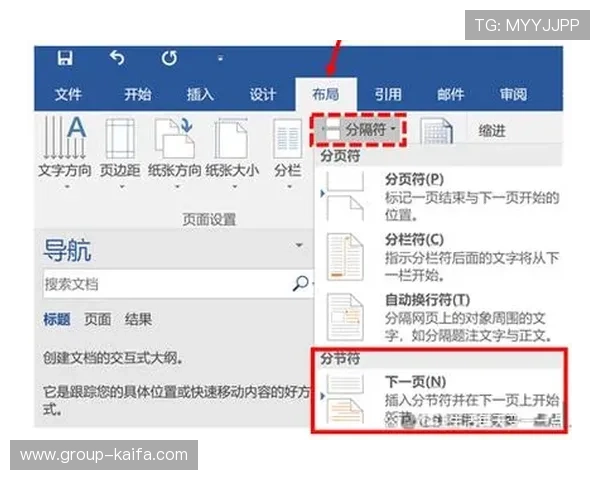Click the 页面设置 group label
Screen dimensions: 600x480
click(x=209, y=219)
